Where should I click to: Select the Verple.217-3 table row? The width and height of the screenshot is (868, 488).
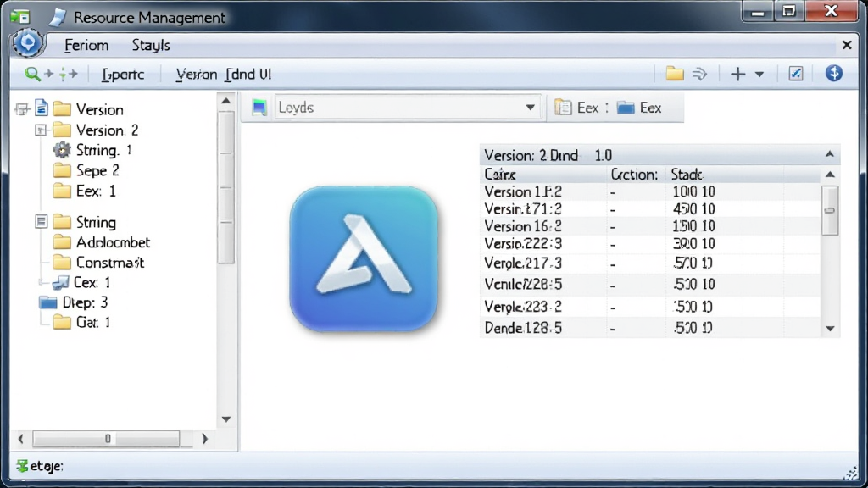click(x=650, y=263)
